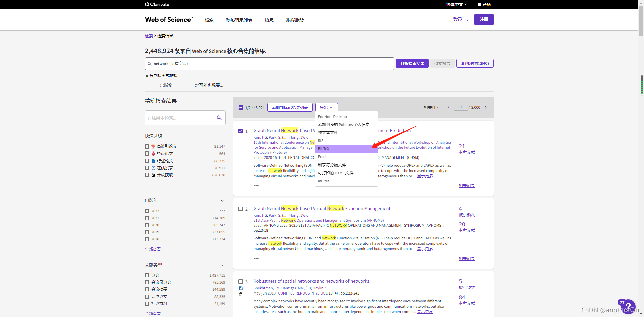
Task: Click the 检索 breadcrumb link
Action: tap(149, 36)
